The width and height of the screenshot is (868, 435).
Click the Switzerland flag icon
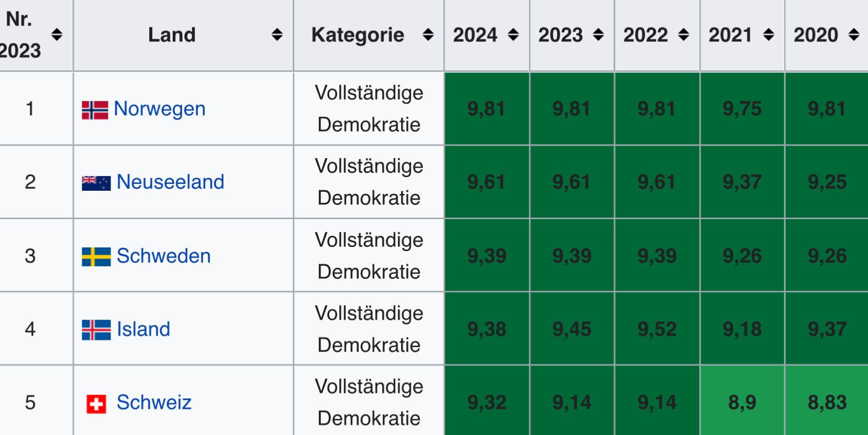pos(96,404)
